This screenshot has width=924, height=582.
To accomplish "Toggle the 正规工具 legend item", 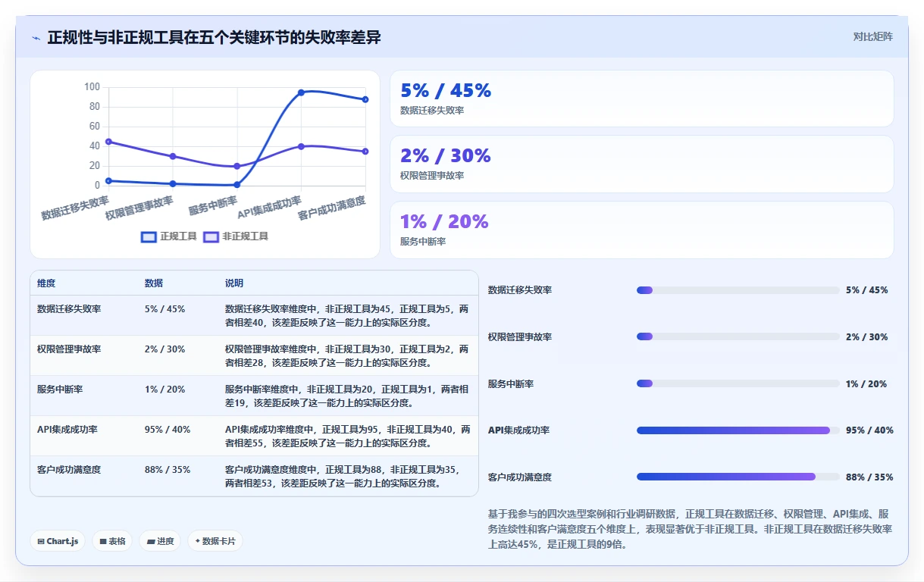I will [x=169, y=236].
